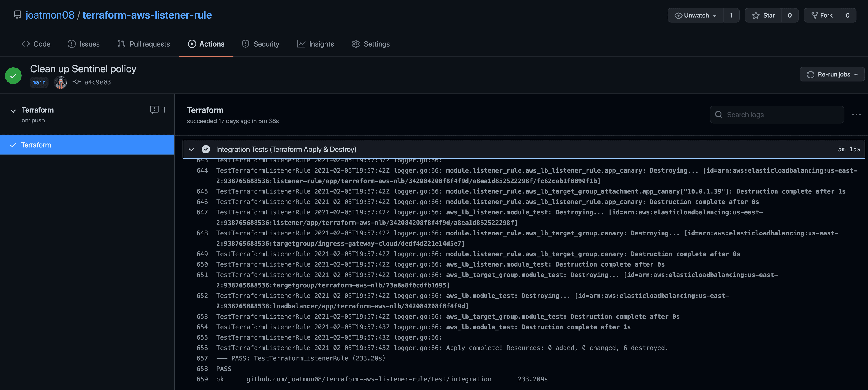868x390 pixels.
Task: Open the Re-run jobs dropdown
Action: (832, 74)
